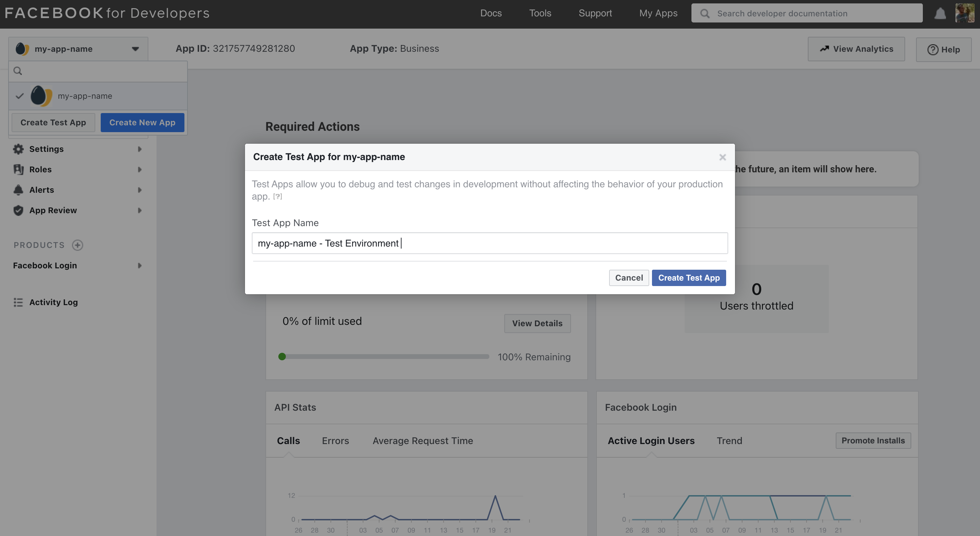Open the Docs menu item
Image resolution: width=980 pixels, height=536 pixels.
(x=491, y=13)
